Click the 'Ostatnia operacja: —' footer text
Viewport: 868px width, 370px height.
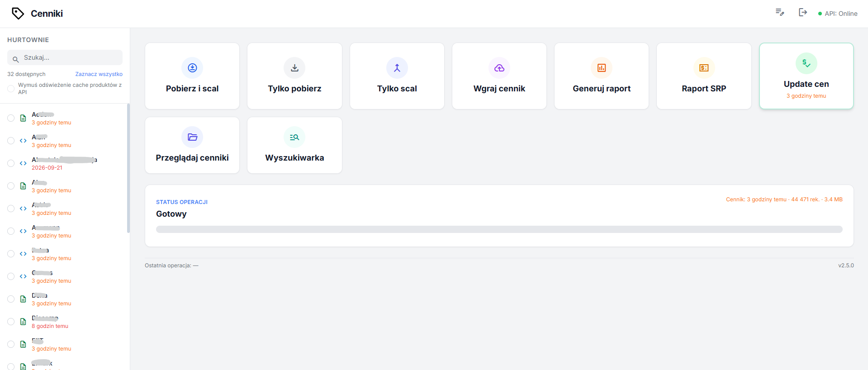click(171, 266)
